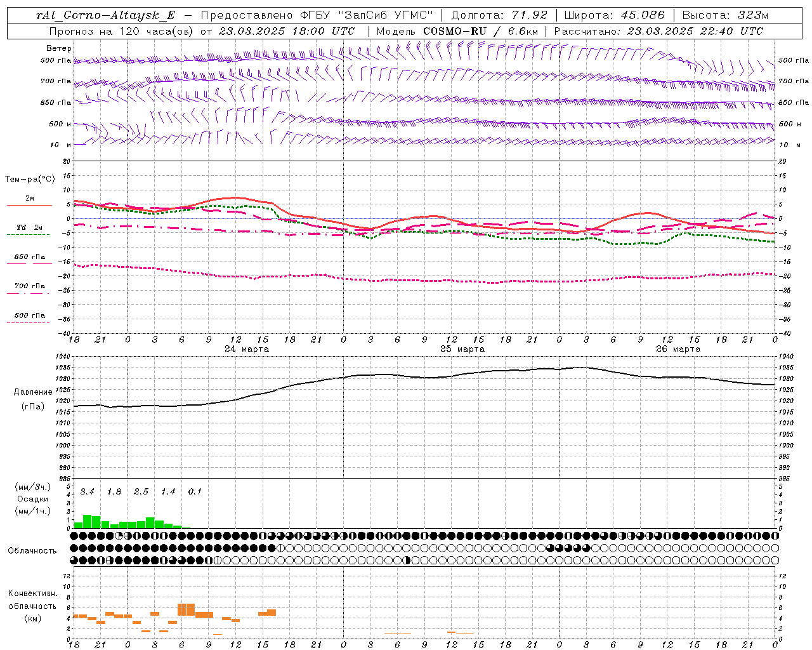Click the 0.1 three-hour precipitation value
Viewport: 812px width, 650px height.
195,492
